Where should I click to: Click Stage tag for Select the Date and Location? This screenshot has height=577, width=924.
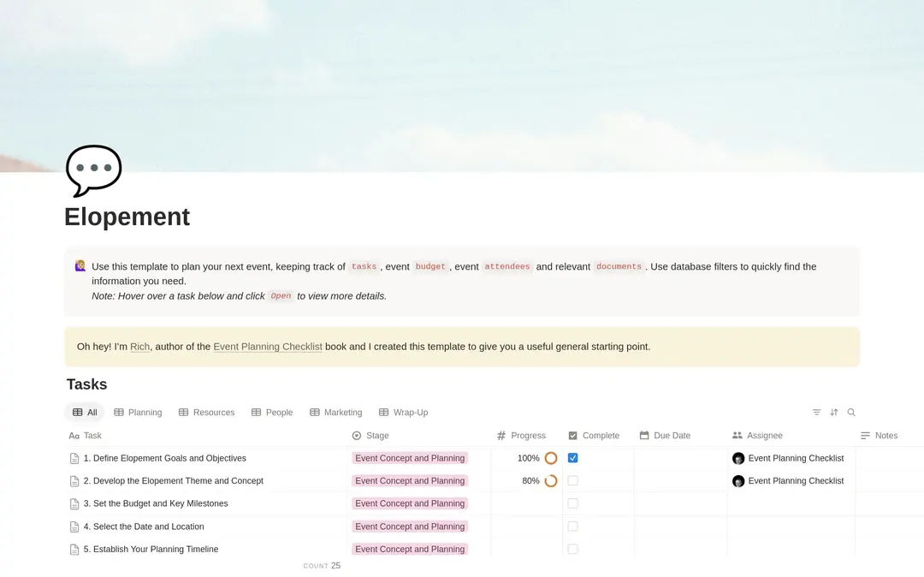coord(410,526)
